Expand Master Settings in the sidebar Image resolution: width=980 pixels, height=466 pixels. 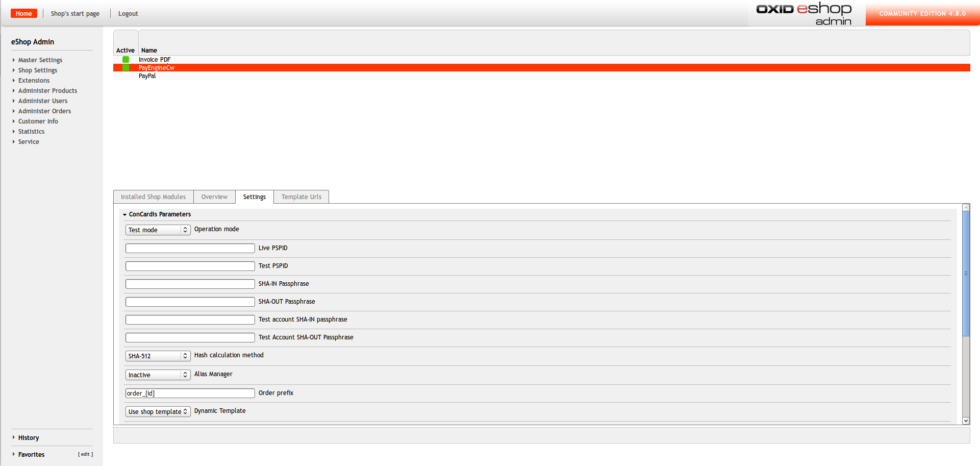point(40,60)
